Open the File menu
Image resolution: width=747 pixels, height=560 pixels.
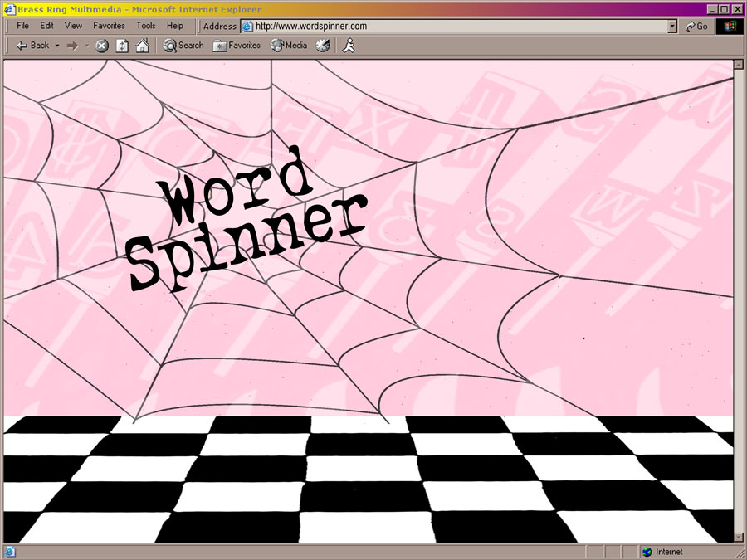[23, 26]
